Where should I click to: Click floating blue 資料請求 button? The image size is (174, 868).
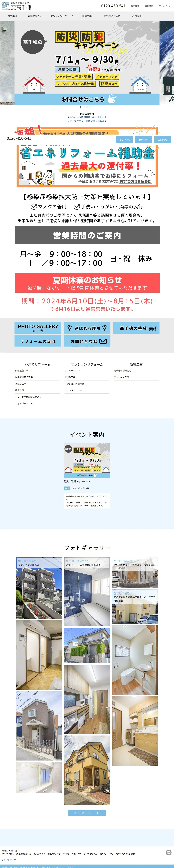[143, 139]
